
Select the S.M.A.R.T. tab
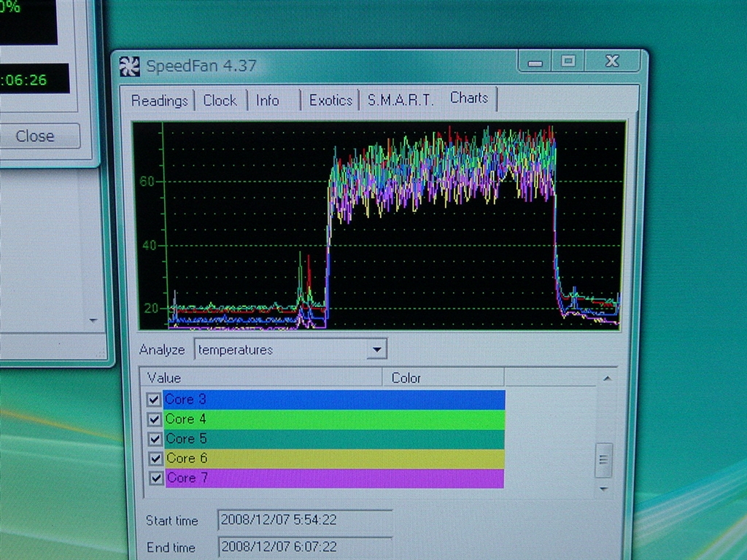coord(400,101)
